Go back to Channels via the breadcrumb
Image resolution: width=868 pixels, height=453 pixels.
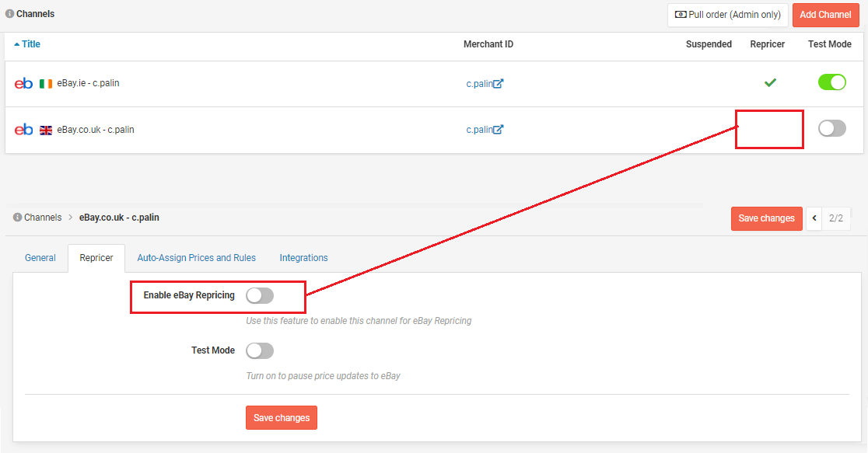(x=43, y=218)
